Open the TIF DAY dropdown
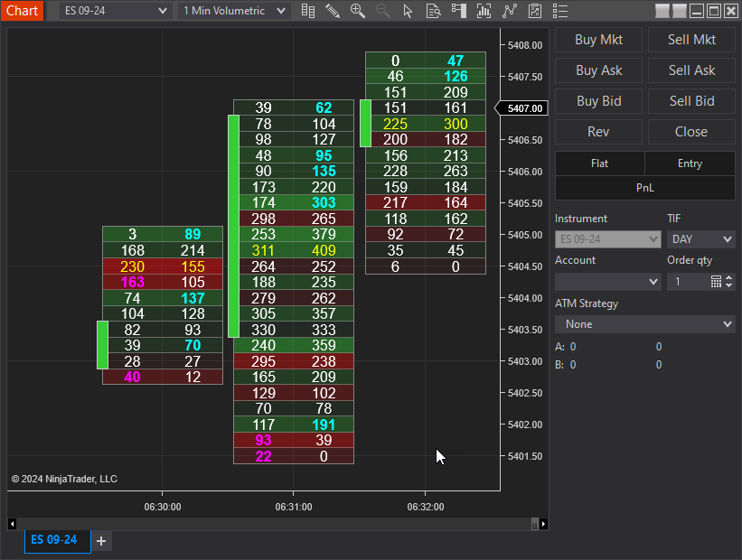Image resolution: width=742 pixels, height=560 pixels. (x=700, y=239)
